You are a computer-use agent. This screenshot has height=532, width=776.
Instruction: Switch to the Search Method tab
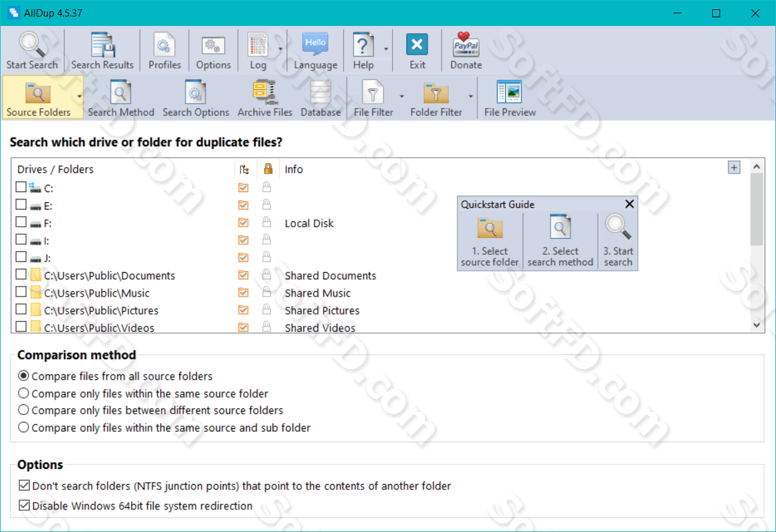point(121,98)
